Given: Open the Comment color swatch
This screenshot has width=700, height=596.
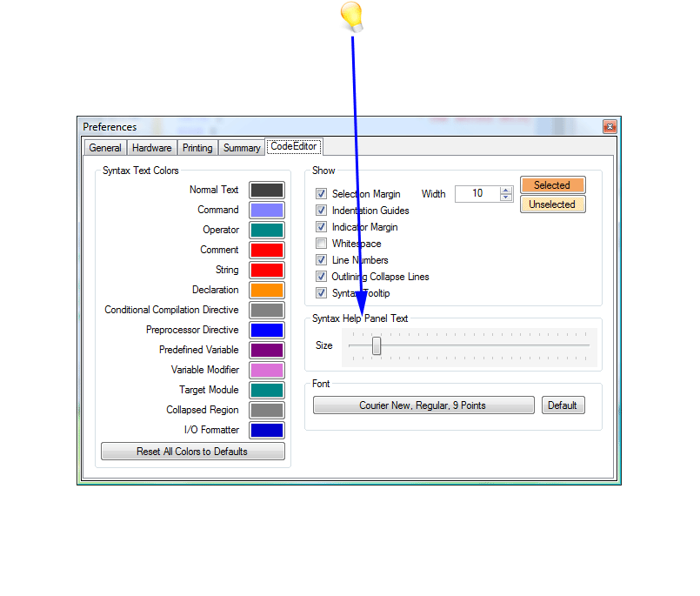Looking at the screenshot, I should [267, 250].
